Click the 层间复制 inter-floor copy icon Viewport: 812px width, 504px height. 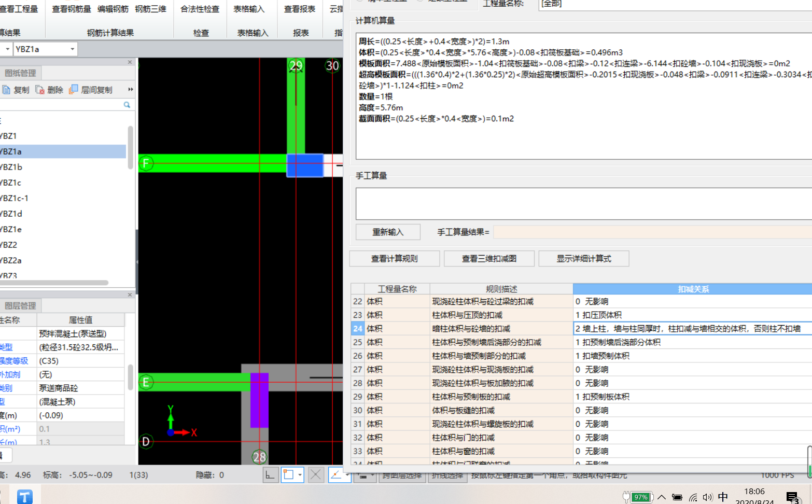[73, 90]
